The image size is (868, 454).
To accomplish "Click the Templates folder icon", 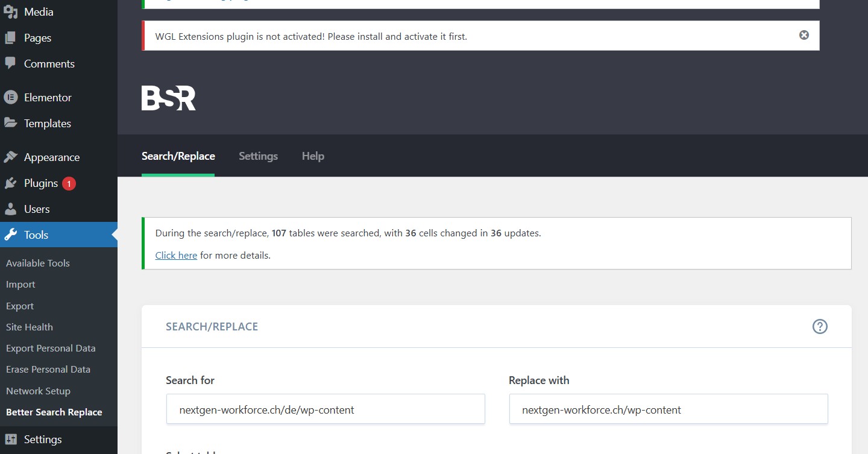I will pos(10,123).
